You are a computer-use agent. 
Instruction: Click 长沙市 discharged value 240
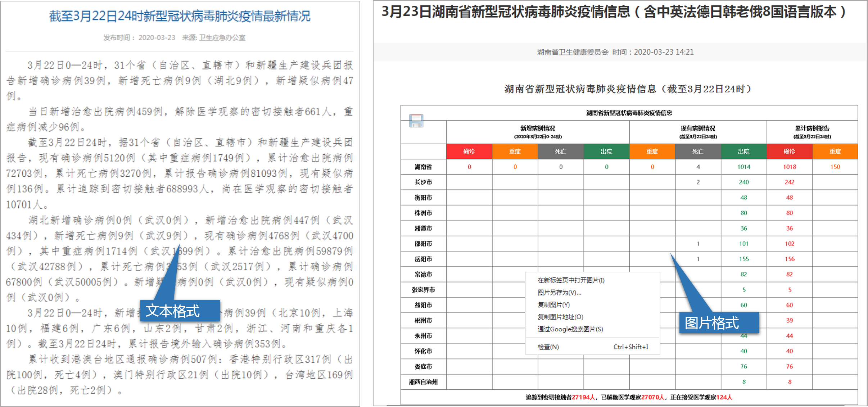(x=744, y=182)
